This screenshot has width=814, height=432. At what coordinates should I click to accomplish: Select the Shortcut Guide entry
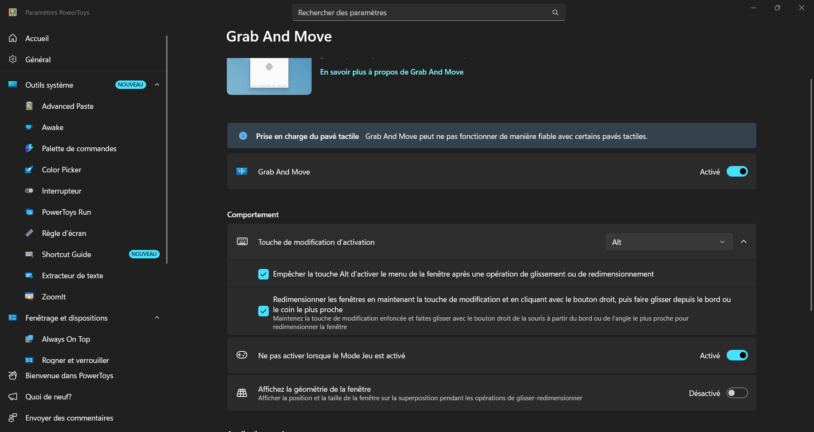pyautogui.click(x=66, y=254)
